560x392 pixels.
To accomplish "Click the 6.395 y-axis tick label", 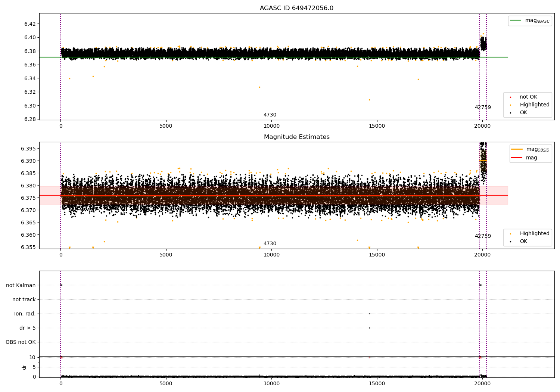I will coord(28,149).
